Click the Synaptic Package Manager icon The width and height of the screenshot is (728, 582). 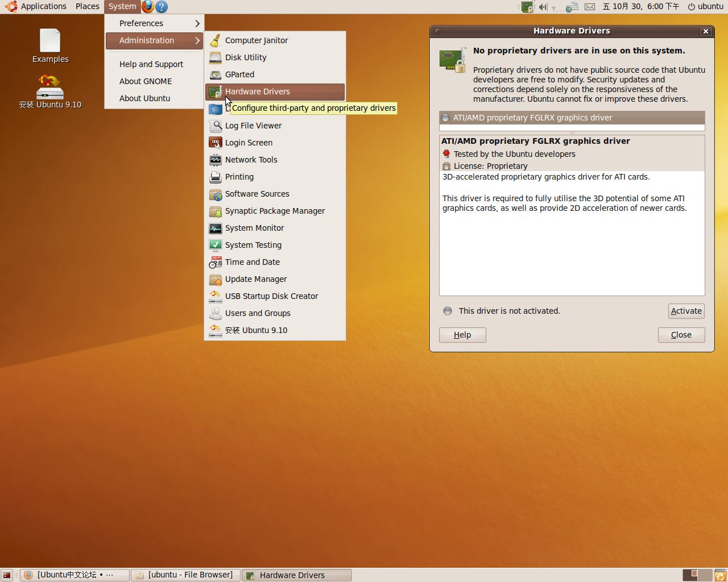pyautogui.click(x=216, y=211)
